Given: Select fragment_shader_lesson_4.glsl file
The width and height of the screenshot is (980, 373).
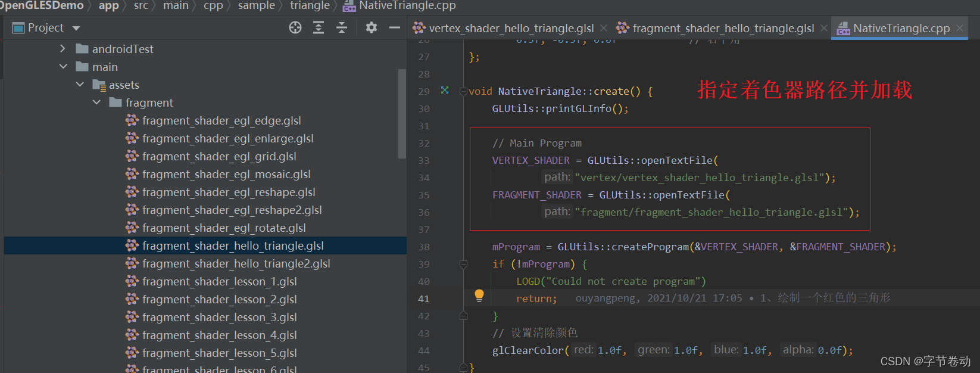Looking at the screenshot, I should [x=220, y=335].
